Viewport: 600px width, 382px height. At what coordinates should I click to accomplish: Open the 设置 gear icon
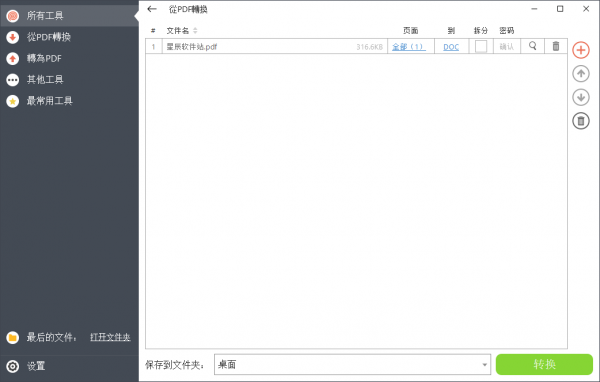pyautogui.click(x=13, y=366)
